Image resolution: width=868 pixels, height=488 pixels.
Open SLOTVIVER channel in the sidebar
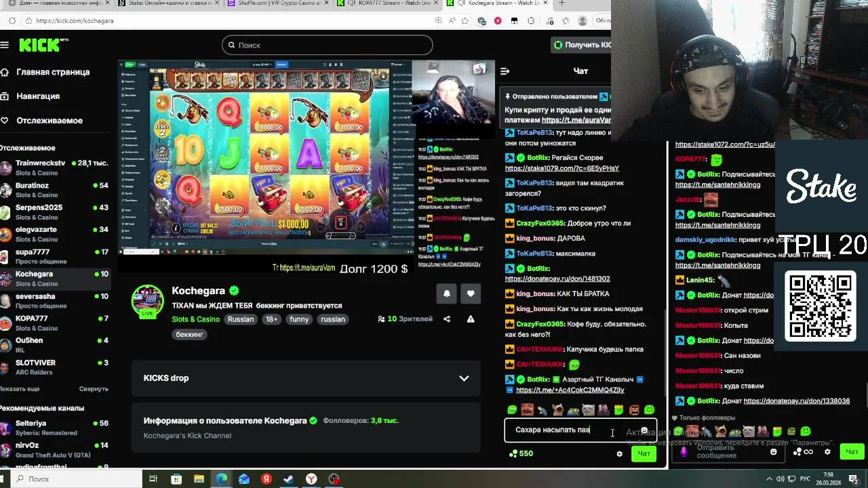[54, 367]
